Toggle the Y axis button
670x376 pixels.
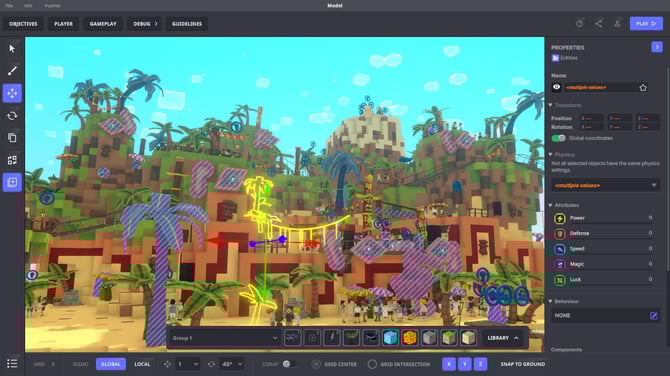[x=464, y=364]
